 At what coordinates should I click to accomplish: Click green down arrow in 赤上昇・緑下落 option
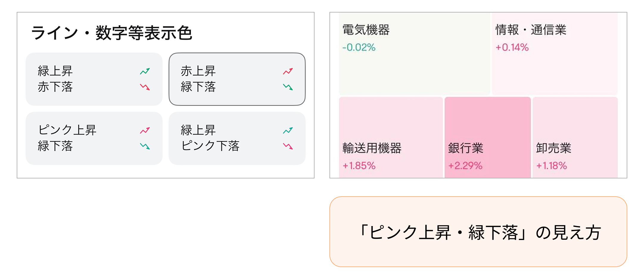click(x=288, y=87)
